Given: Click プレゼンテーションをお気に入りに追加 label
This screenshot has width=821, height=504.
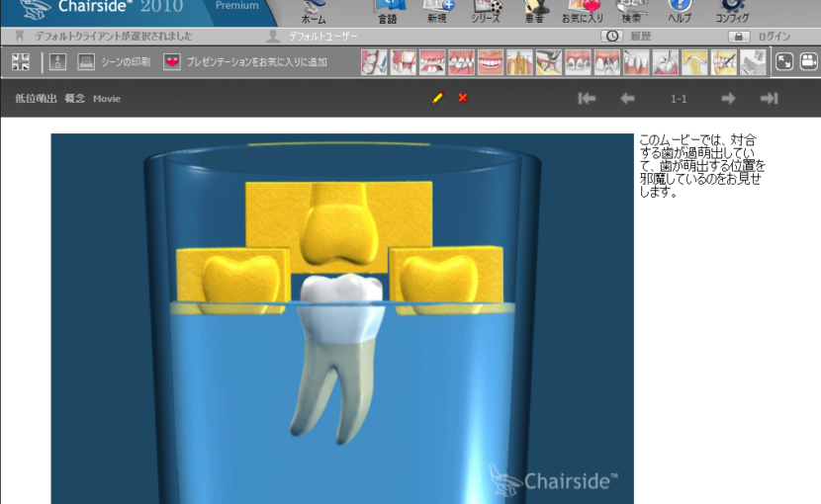Looking at the screenshot, I should pos(257,61).
